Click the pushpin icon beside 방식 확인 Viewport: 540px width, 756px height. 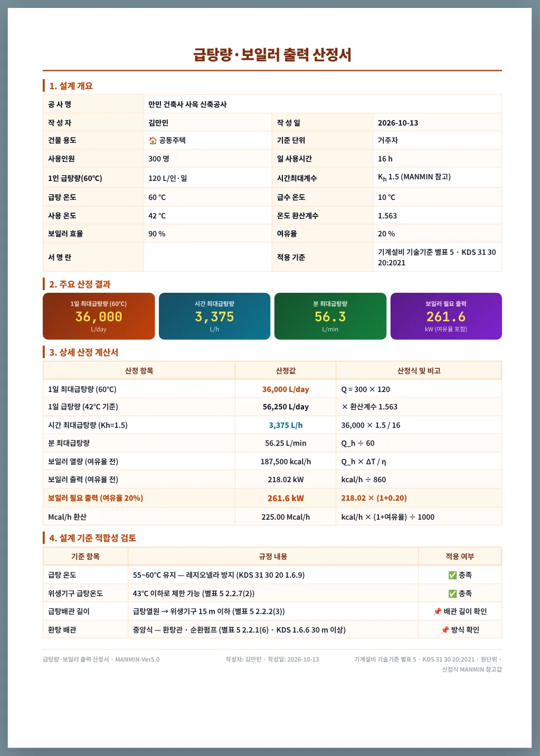click(445, 630)
